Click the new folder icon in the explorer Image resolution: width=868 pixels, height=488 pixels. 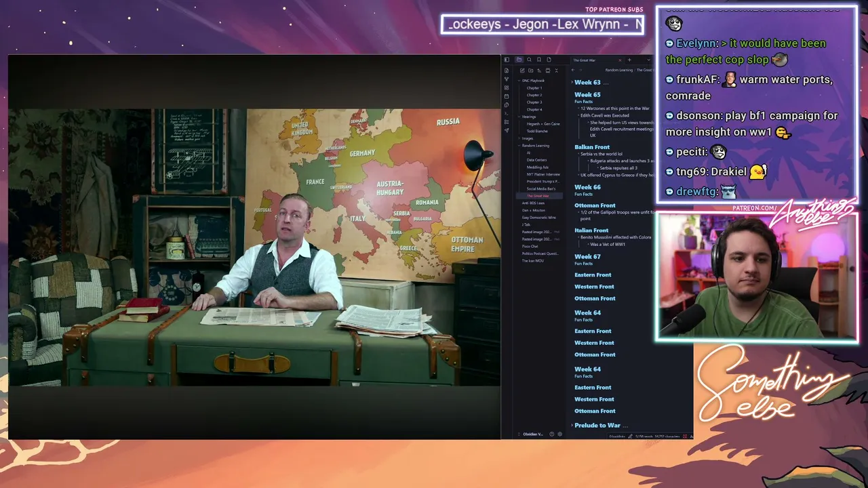point(531,70)
